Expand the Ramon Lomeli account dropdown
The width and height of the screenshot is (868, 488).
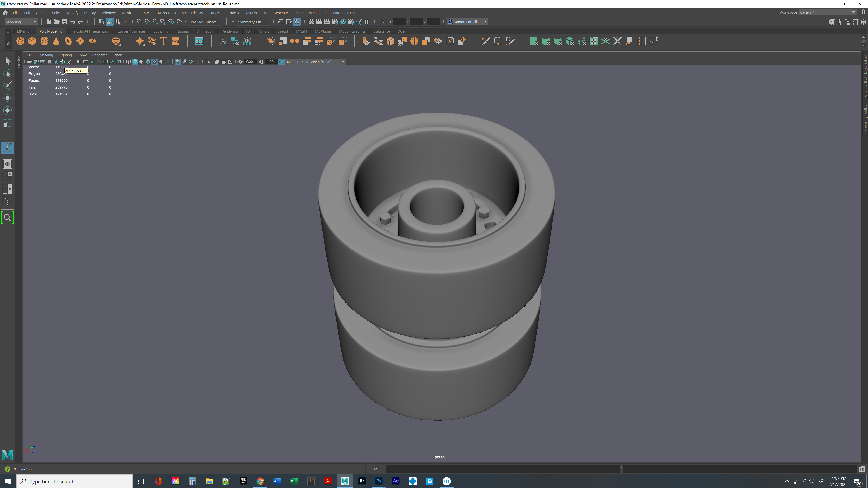[x=486, y=21]
